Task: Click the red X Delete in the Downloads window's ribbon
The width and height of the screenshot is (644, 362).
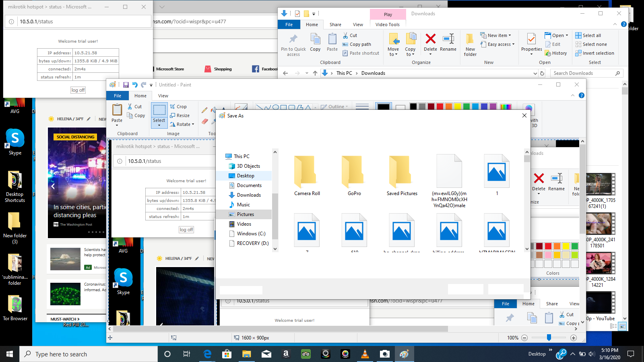Action: (430, 42)
